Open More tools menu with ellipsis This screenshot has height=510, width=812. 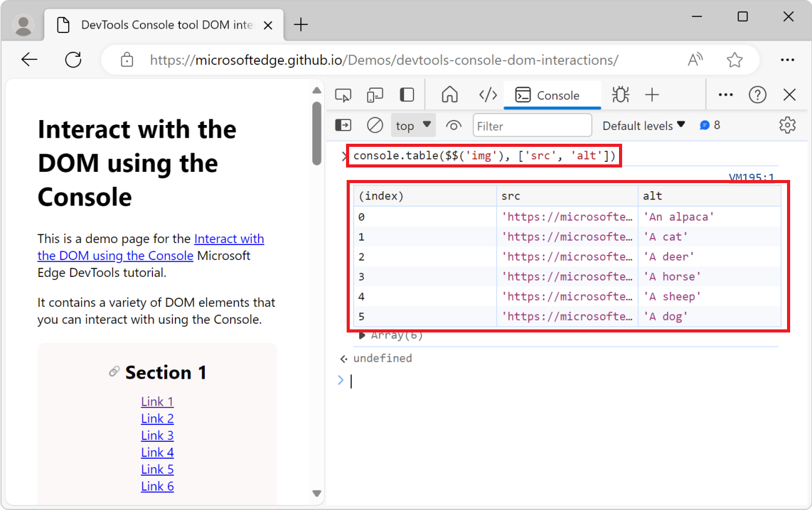point(725,94)
